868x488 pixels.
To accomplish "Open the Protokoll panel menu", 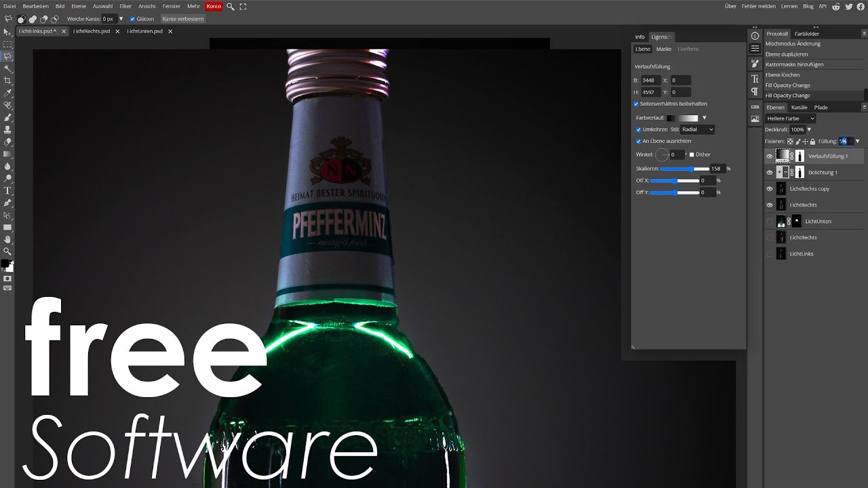I will tap(864, 33).
